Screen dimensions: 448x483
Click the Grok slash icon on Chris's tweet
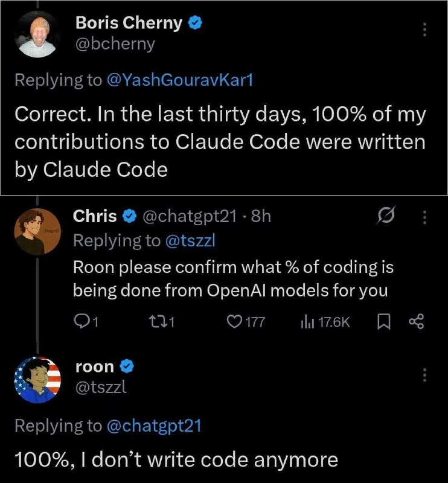click(x=385, y=215)
